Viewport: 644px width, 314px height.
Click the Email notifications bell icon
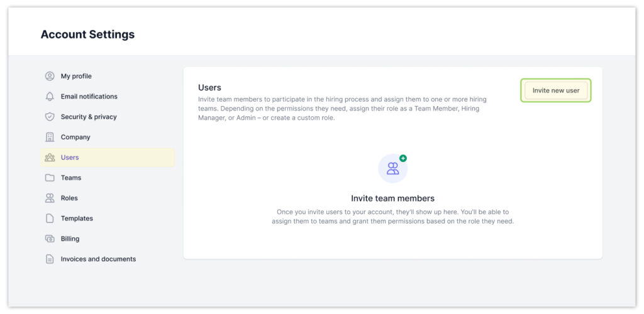pyautogui.click(x=50, y=97)
